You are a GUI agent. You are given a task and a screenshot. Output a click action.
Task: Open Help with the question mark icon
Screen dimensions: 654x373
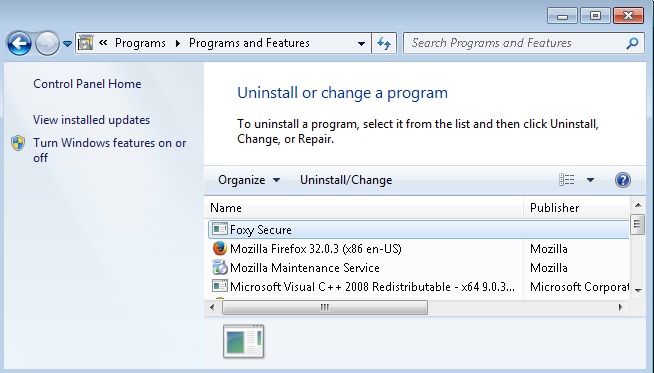(x=622, y=180)
